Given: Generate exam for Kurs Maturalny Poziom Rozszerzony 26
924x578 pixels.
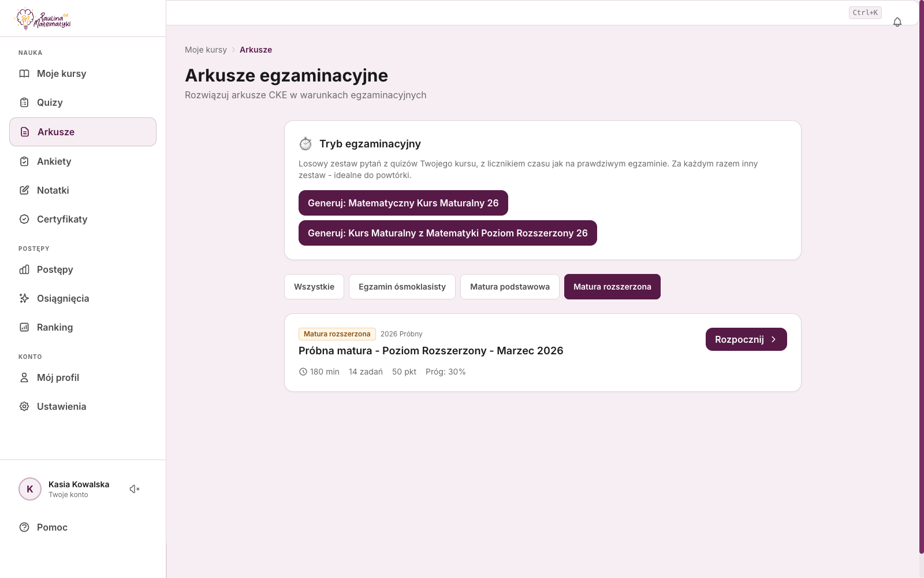Looking at the screenshot, I should point(448,233).
